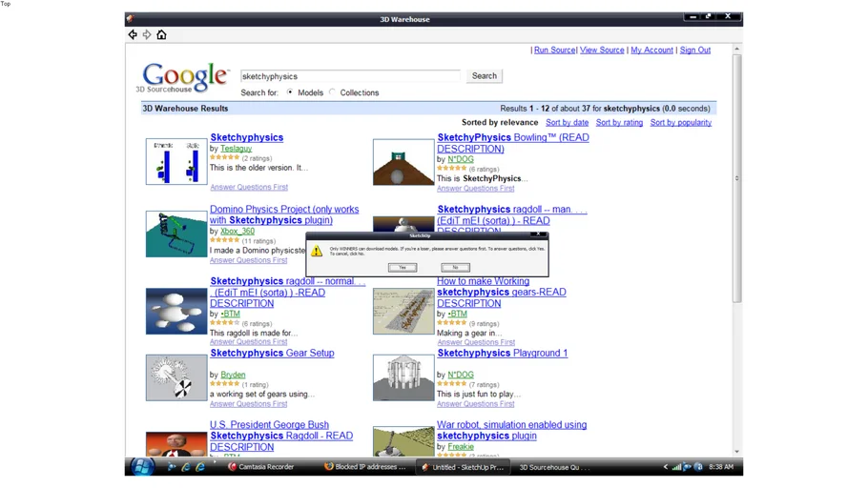Viewport: 868px width, 488px height.
Task: Click the Playground 1 model thumbnail
Action: click(403, 377)
